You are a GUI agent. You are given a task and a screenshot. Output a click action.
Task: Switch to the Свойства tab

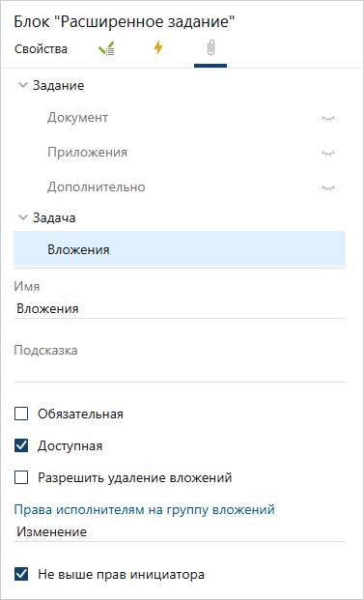[41, 49]
